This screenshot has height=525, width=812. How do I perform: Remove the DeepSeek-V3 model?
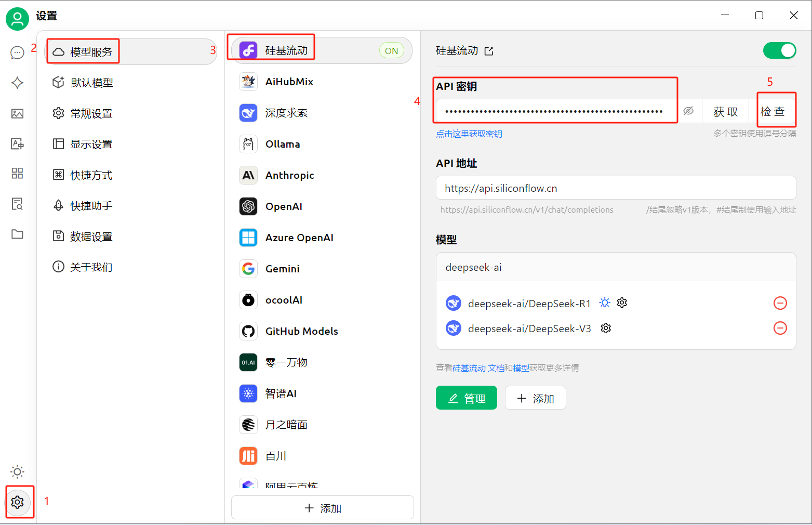780,328
